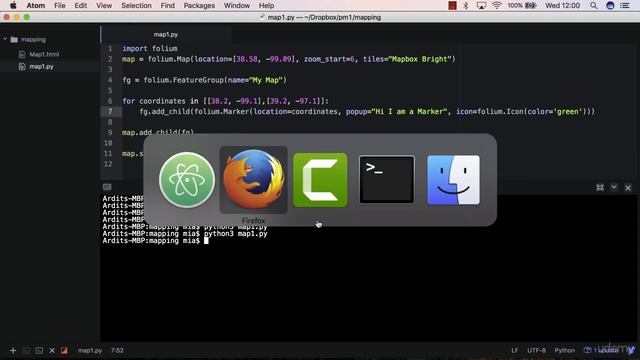640x360 pixels.
Task: Click the fg.add_child folium.Marker line
Action: [367, 111]
